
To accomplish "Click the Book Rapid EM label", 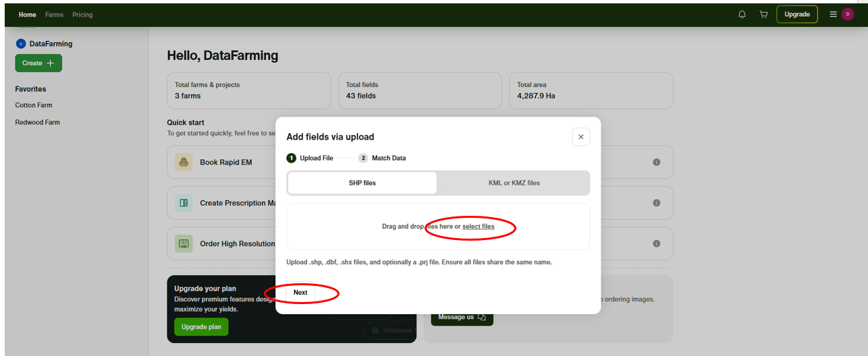I will (226, 162).
